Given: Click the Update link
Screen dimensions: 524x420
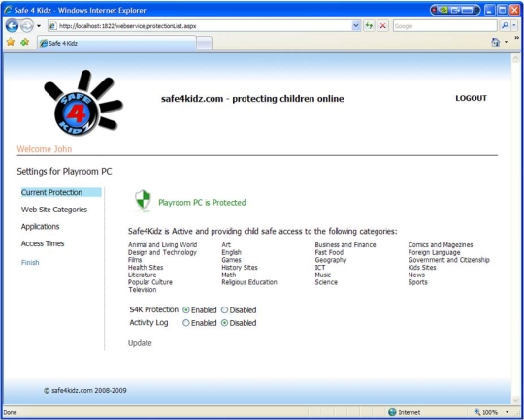Looking at the screenshot, I should pos(140,343).
